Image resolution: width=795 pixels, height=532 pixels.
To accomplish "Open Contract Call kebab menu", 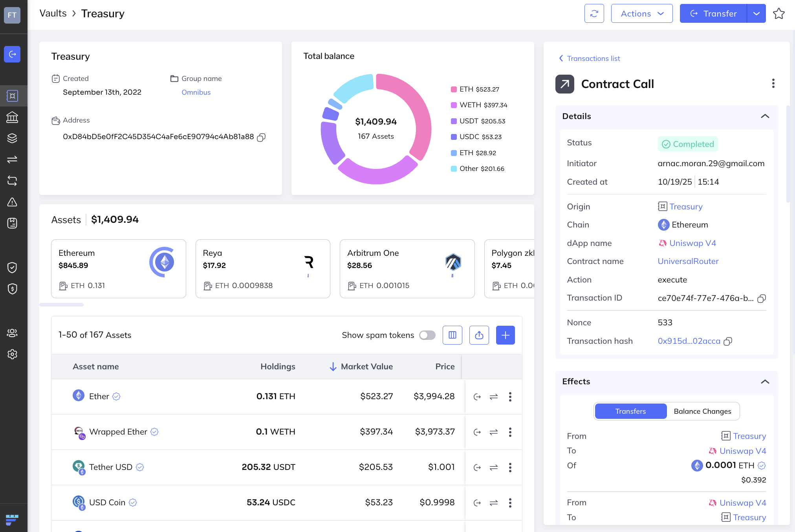I will 773,84.
